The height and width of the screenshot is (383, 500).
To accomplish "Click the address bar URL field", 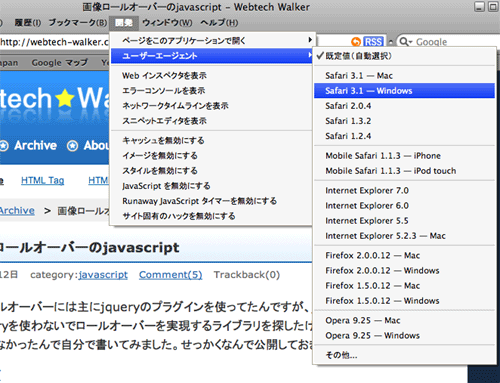I will (x=54, y=42).
